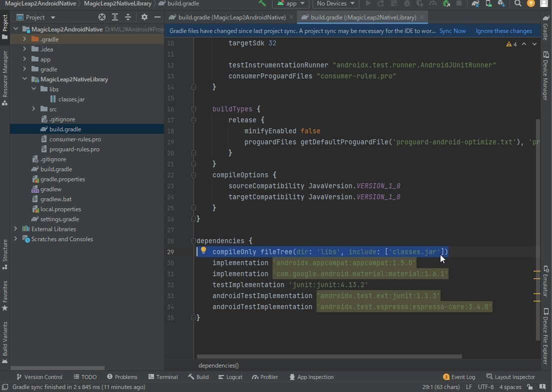Open the Emulator right side tab
Image resolution: width=552 pixels, height=392 pixels.
(x=545, y=281)
